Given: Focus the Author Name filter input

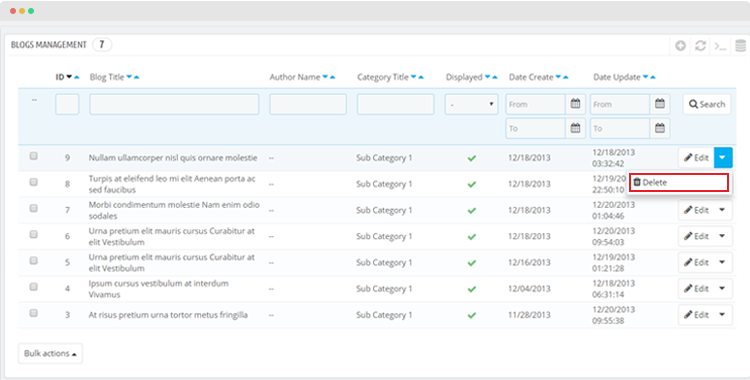Looking at the screenshot, I should coord(308,104).
